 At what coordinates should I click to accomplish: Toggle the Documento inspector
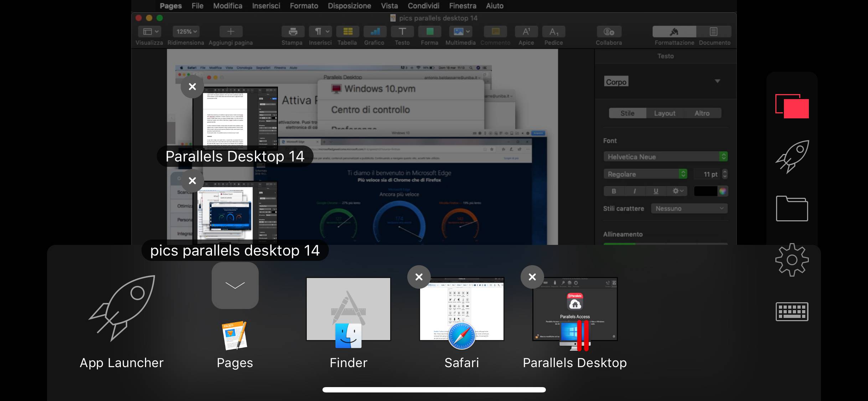click(714, 32)
